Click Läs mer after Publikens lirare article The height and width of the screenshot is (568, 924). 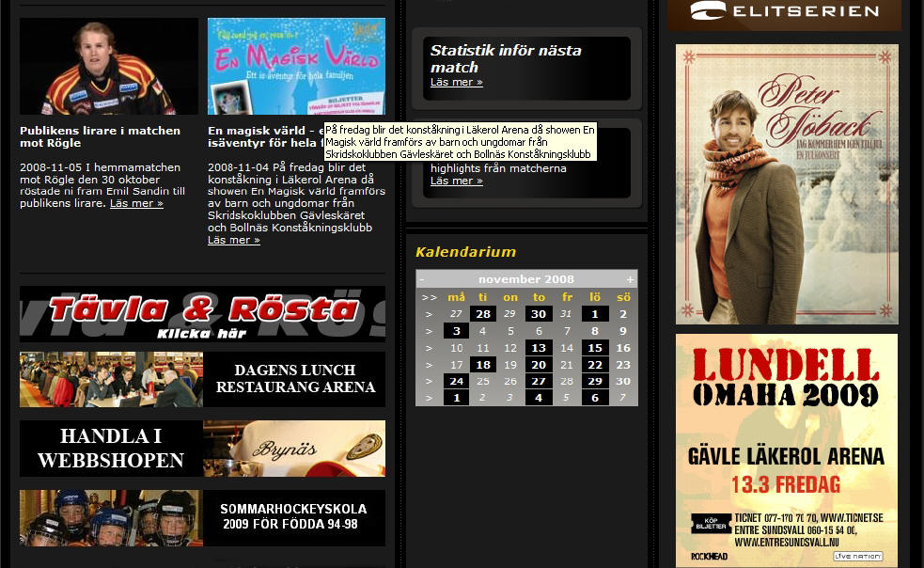pos(136,203)
